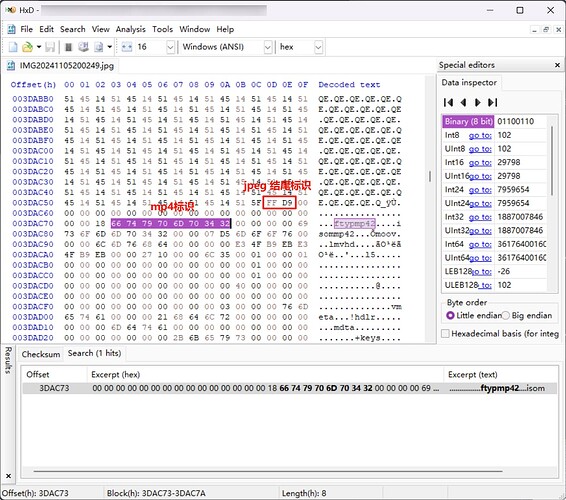This screenshot has height=500, width=566.
Task: Open the hex offset base dropdown
Action: (x=318, y=47)
